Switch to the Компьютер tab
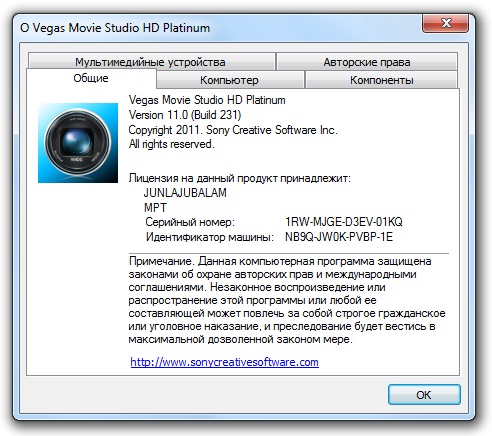Viewport: 492px width, 436px height. click(x=229, y=80)
